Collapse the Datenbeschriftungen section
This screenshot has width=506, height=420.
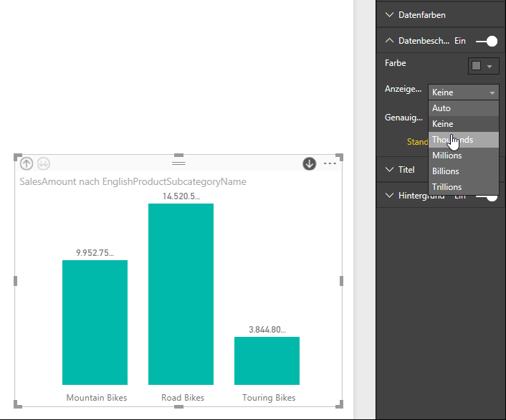(x=389, y=41)
